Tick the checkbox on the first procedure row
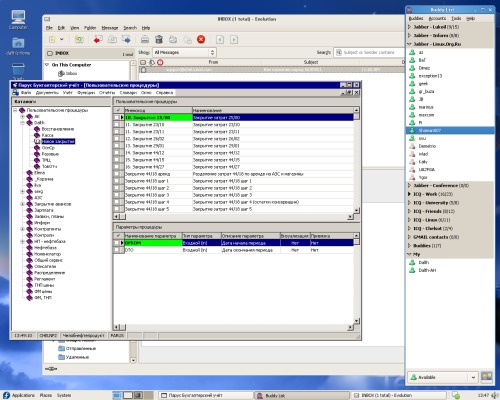Viewport: 500px width, 400px height. (117, 117)
